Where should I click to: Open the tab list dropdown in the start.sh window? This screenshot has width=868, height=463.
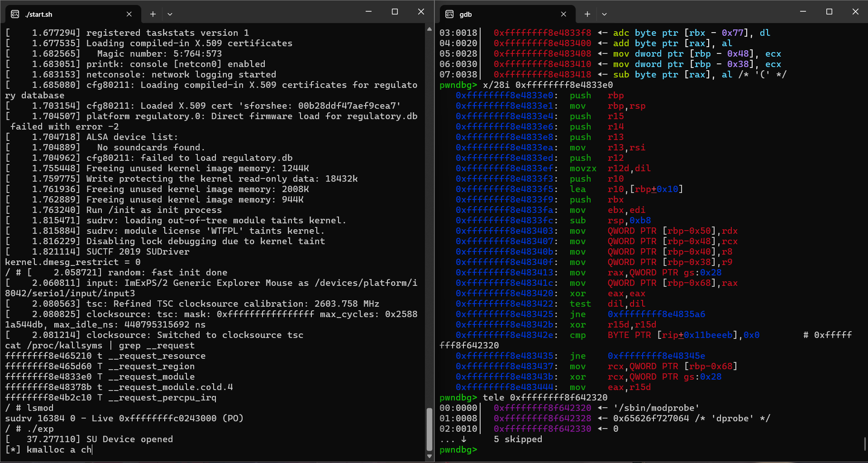[170, 14]
